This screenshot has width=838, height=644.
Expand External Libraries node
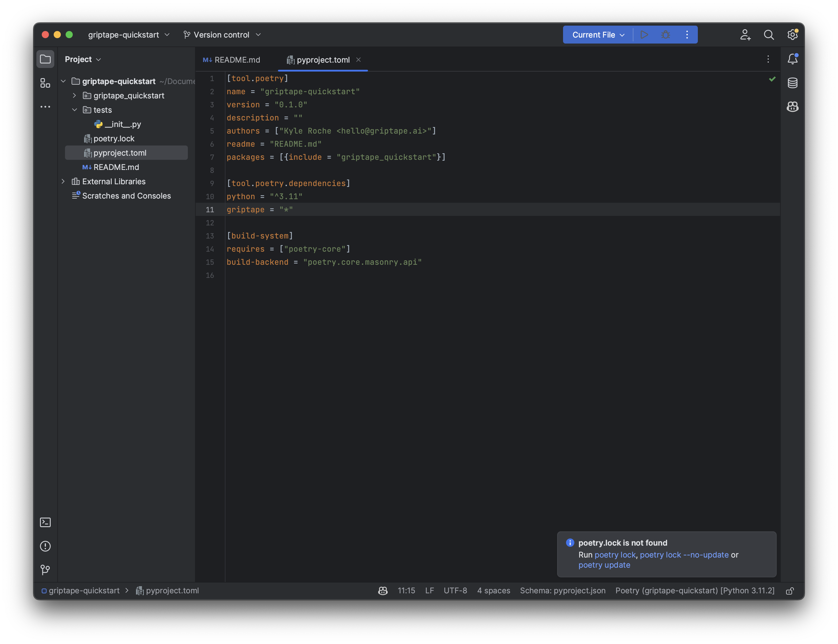coord(63,181)
